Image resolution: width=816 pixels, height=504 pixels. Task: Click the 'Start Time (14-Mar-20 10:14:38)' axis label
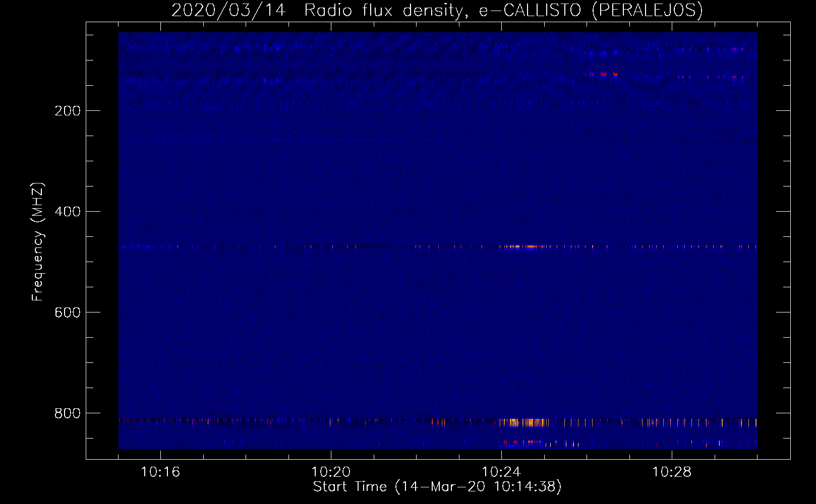[x=437, y=487]
